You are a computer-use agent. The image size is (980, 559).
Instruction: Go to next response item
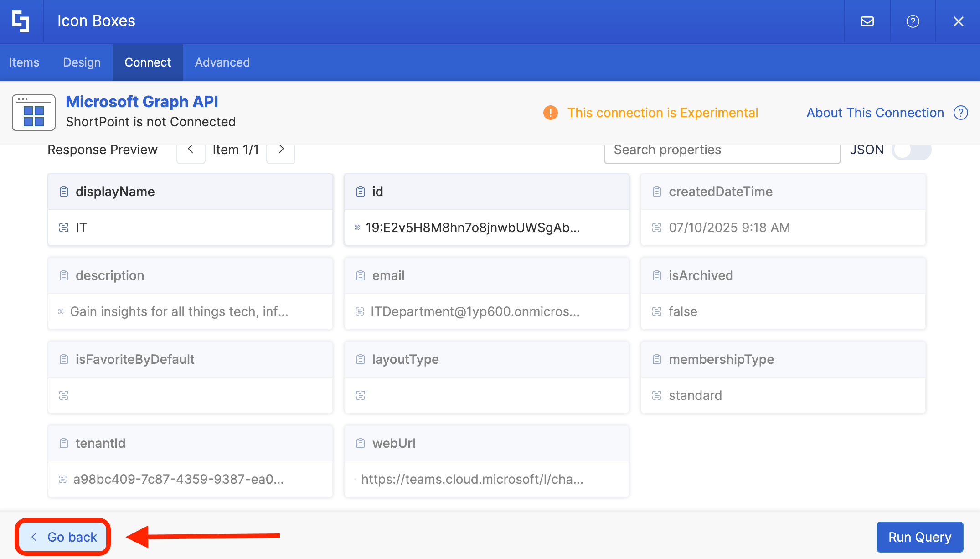281,150
